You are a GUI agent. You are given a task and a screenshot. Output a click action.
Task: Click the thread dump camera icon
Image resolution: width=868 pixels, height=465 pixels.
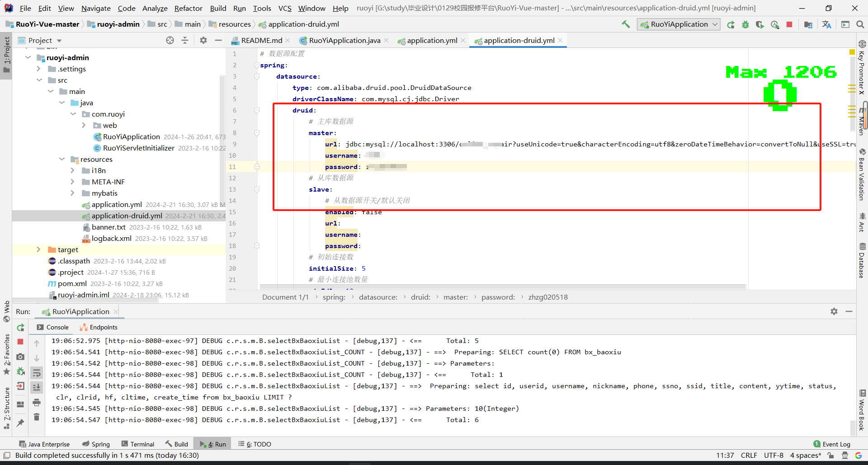pos(20,357)
